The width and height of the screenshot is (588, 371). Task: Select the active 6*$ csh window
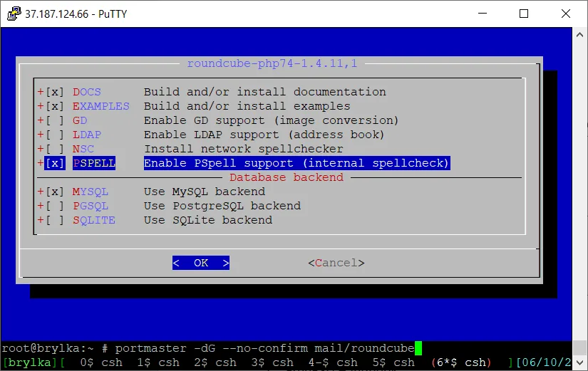pyautogui.click(x=461, y=362)
